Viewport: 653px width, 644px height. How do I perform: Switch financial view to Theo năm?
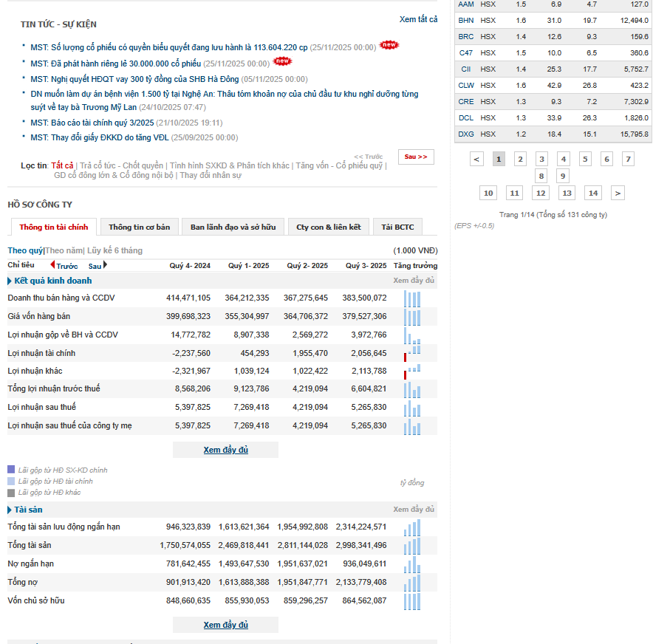(64, 250)
